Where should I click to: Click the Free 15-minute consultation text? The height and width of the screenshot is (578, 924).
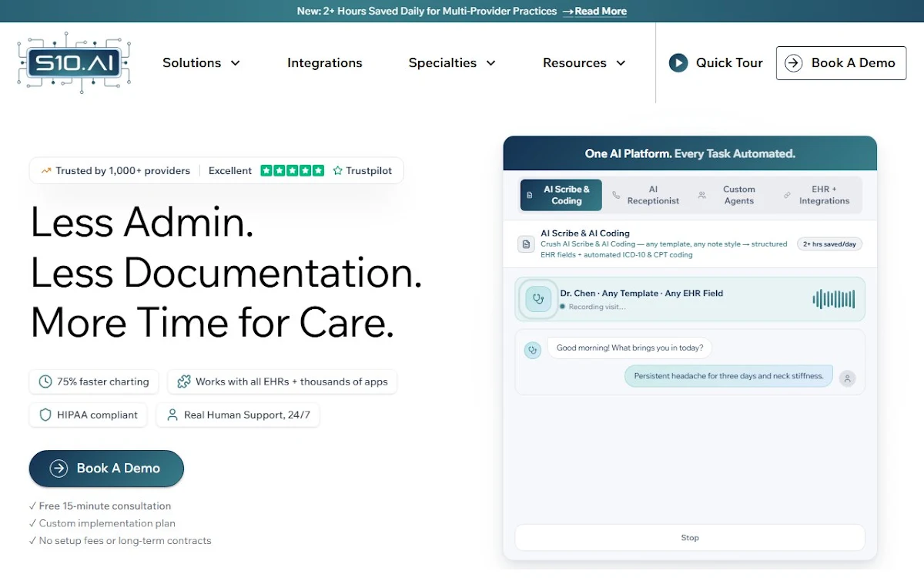pyautogui.click(x=105, y=506)
